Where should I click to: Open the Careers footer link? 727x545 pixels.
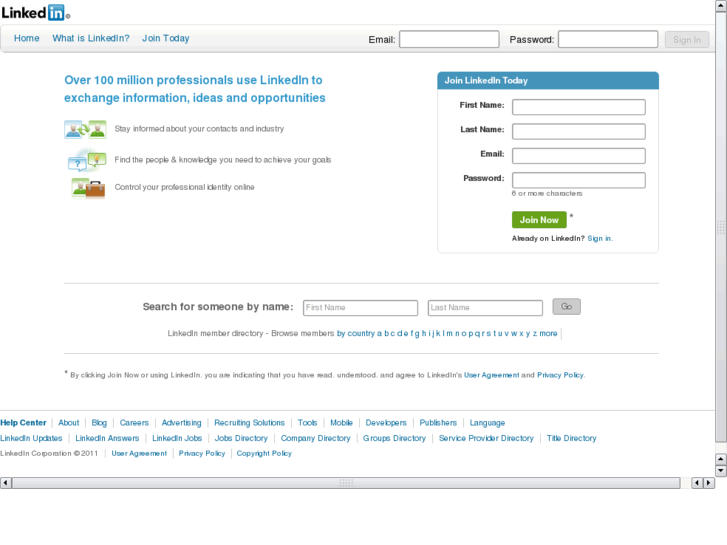coord(134,423)
